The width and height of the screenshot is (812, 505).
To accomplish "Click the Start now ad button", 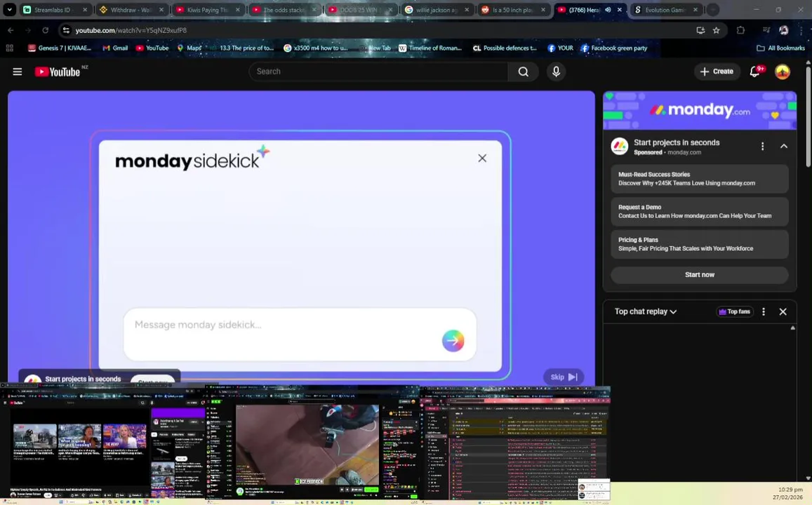I will [x=700, y=275].
